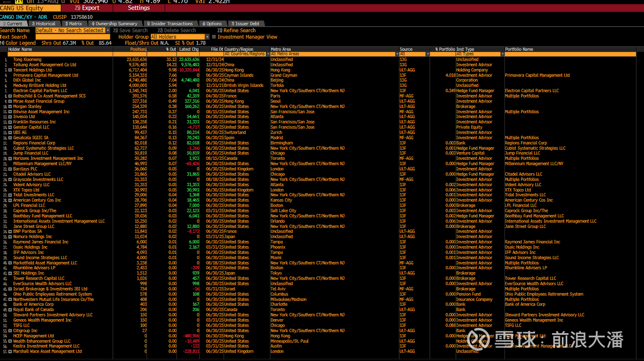The image size is (644, 361).
Task: Click the Export button
Action: pos(89,8)
